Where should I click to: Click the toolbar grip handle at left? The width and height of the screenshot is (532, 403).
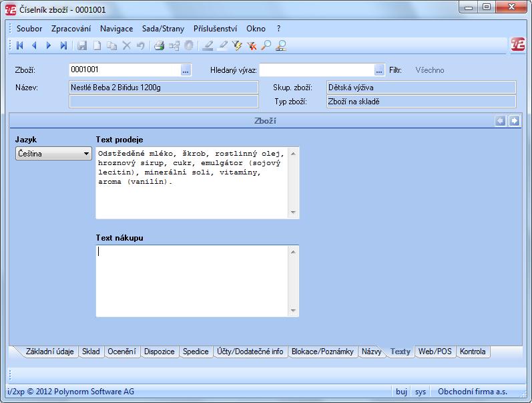tap(10, 45)
